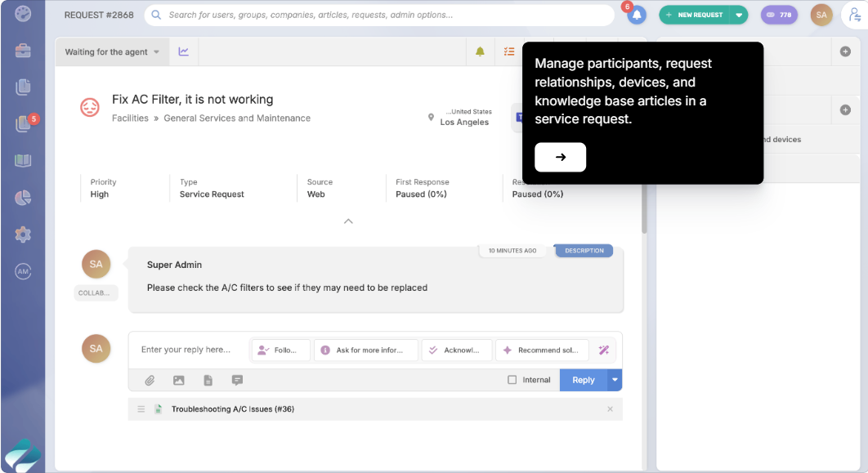Open the analytics line chart icon

point(184,51)
